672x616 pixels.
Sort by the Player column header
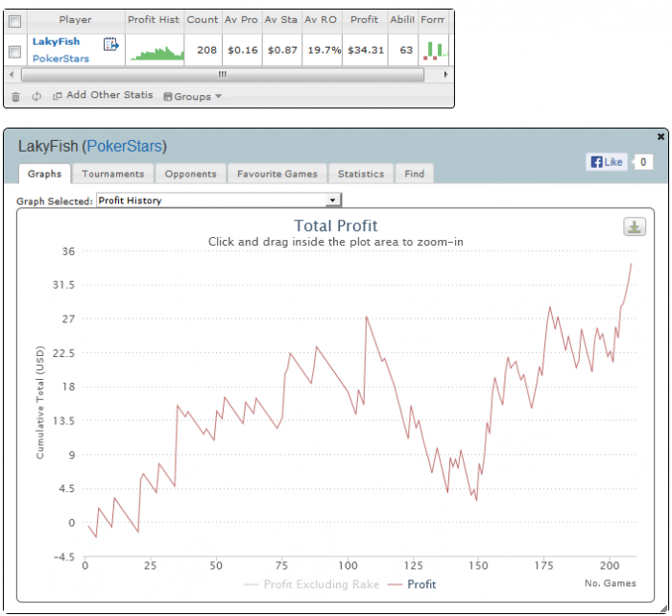tap(76, 20)
